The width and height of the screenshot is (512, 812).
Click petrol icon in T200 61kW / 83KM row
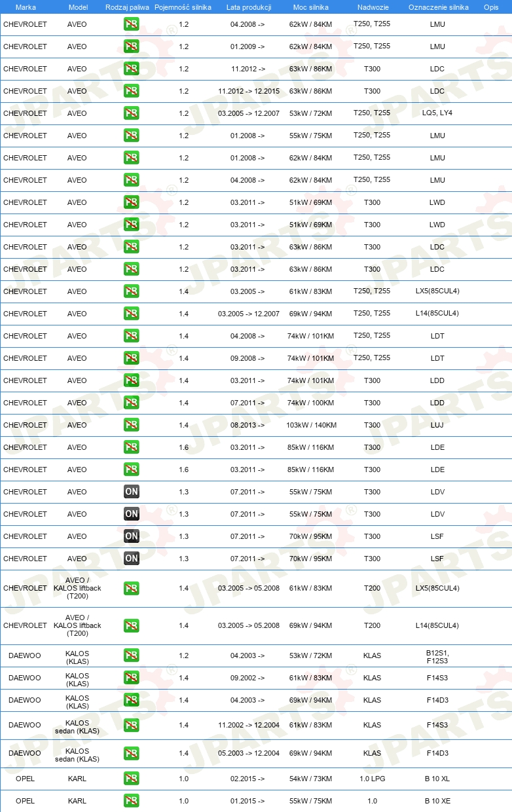[132, 588]
